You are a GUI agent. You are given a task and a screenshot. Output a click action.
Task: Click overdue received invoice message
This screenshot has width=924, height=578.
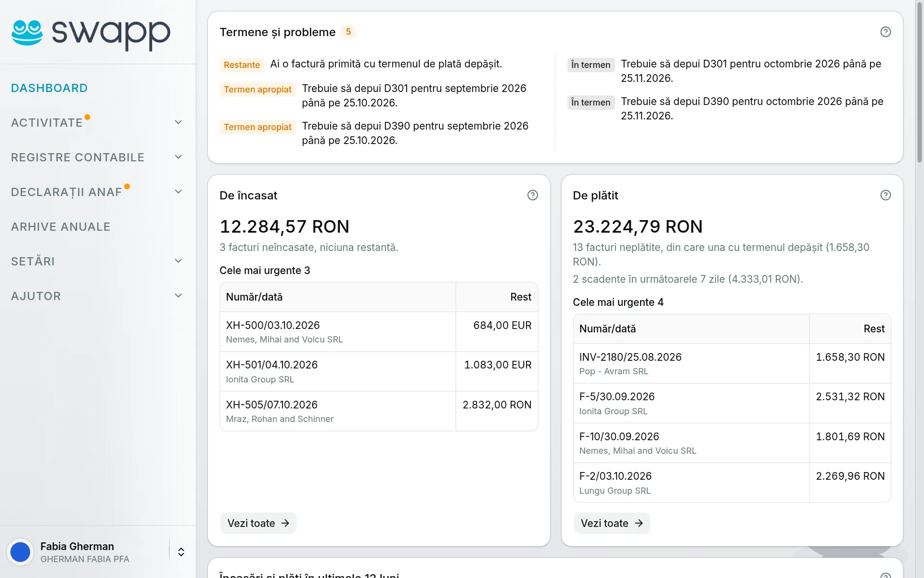tap(386, 64)
